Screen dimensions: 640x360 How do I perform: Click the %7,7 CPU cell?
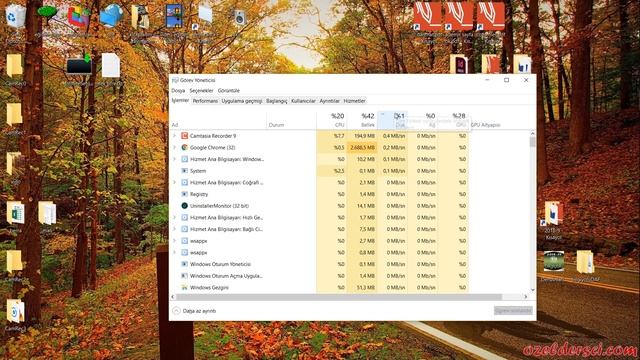331,136
